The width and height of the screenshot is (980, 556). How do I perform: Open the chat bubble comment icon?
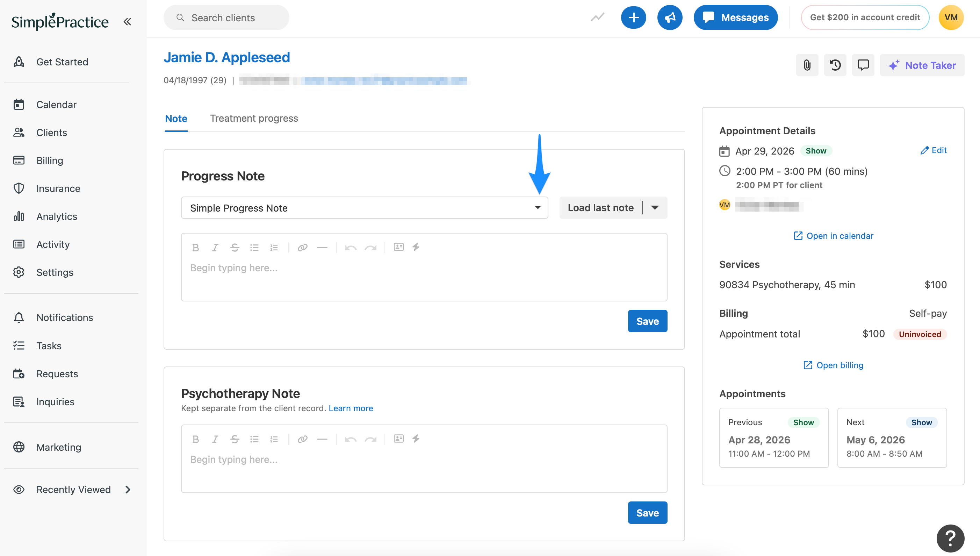863,65
